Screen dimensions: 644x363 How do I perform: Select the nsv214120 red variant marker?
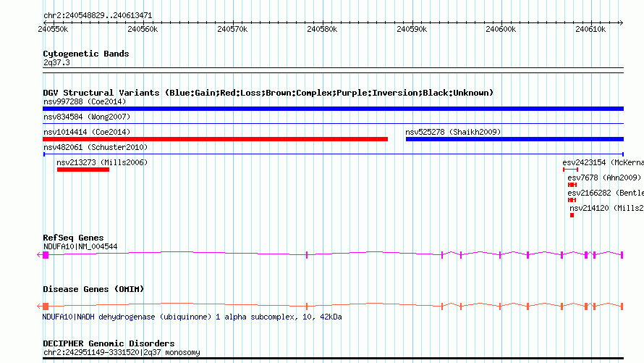(572, 215)
